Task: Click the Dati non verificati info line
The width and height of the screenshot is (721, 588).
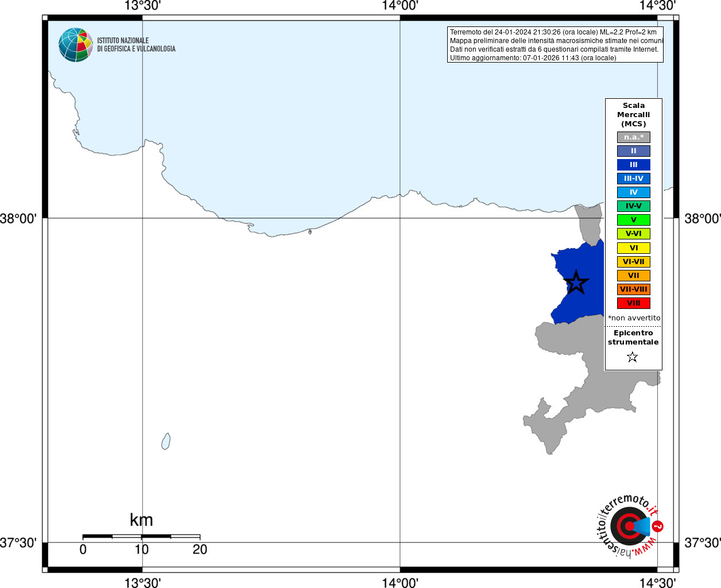Action: coord(554,49)
